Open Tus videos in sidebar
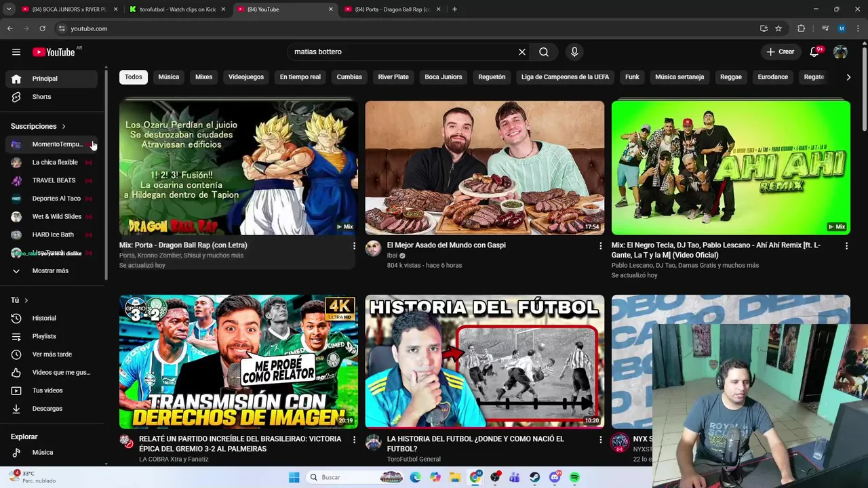868x488 pixels. pyautogui.click(x=52, y=390)
